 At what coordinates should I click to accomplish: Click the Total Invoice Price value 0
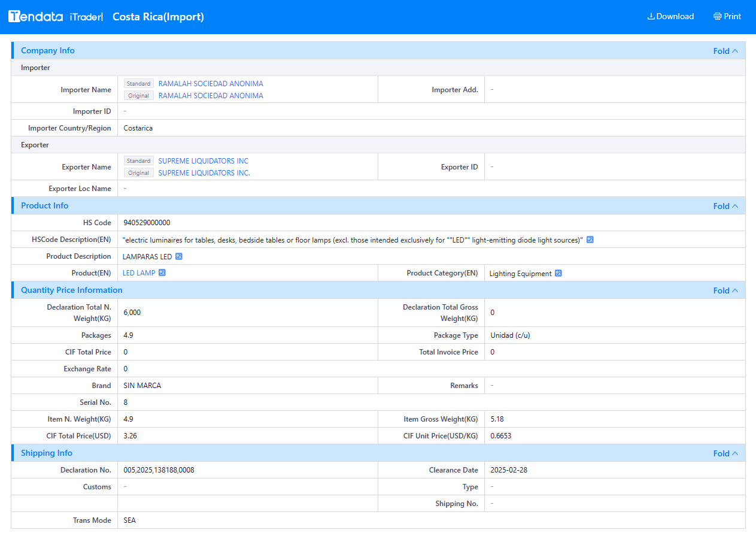pos(493,352)
